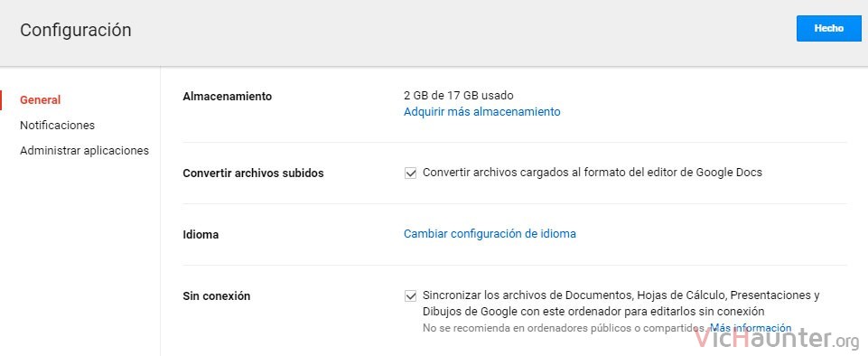868x356 pixels.
Task: Click the Configuración page title
Action: [76, 30]
